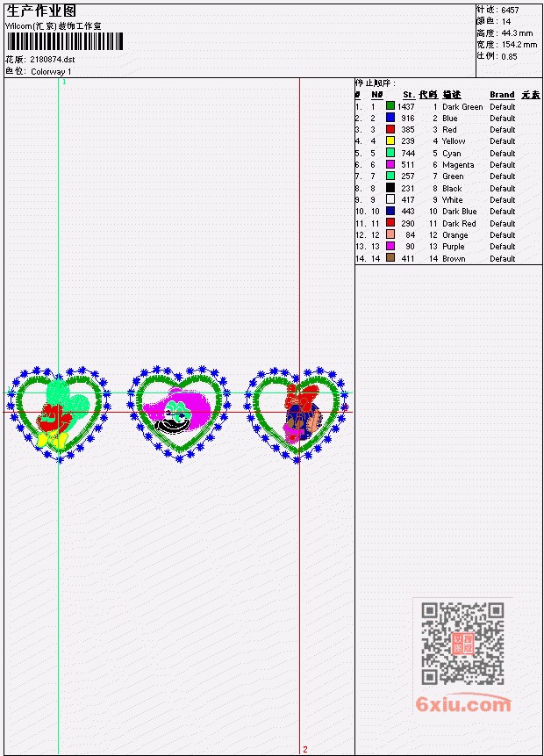Select the height value 44.3 mm

(x=517, y=33)
